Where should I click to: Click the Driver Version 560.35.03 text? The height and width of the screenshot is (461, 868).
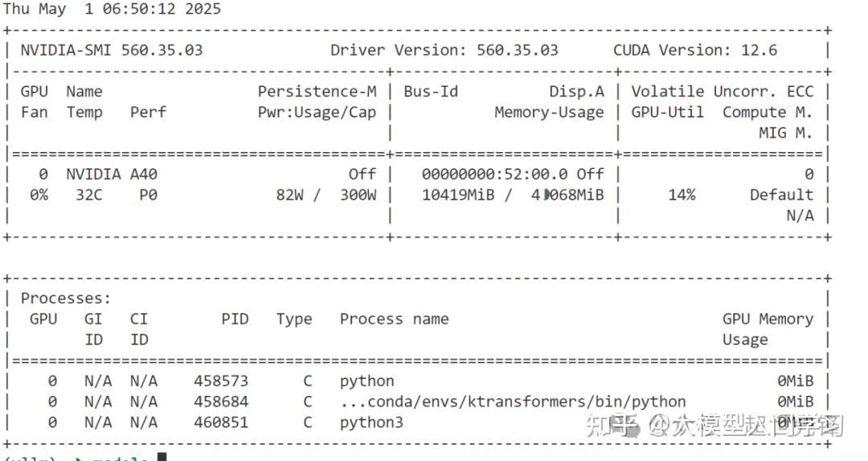[x=444, y=50]
